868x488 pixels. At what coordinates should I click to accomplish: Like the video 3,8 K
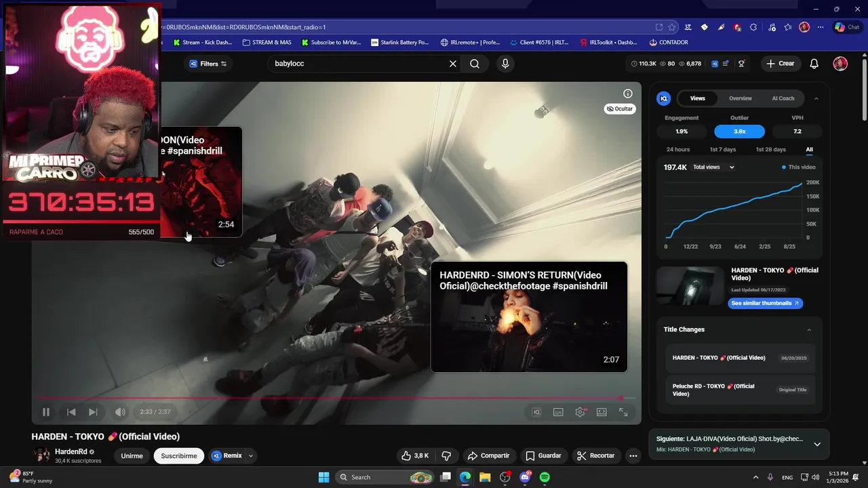tap(414, 455)
